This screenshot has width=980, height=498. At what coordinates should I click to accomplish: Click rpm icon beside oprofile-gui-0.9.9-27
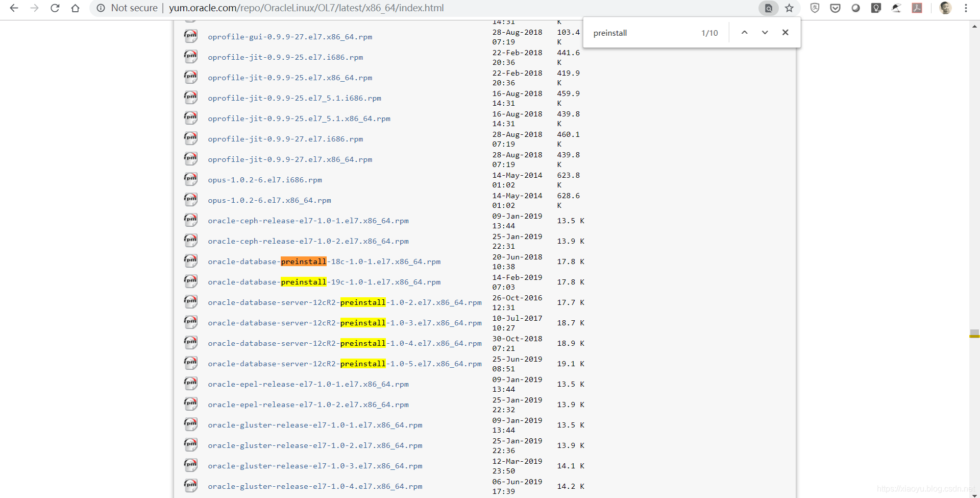pos(190,36)
